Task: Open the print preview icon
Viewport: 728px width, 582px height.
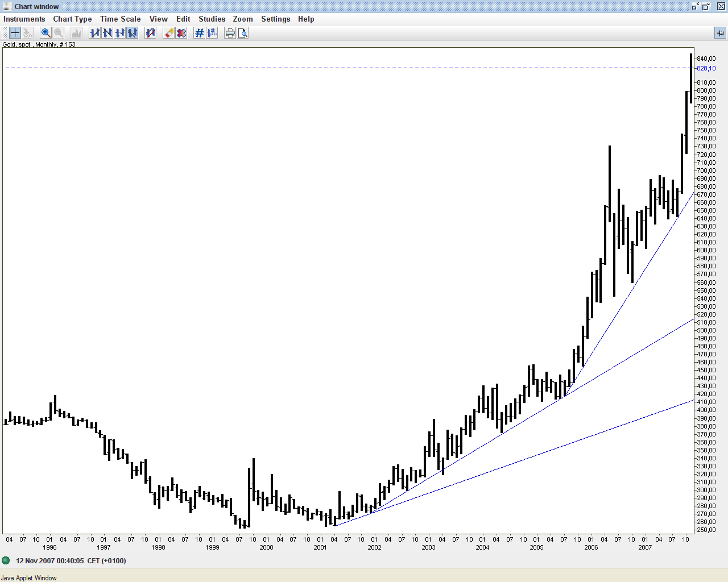Action: tap(243, 33)
